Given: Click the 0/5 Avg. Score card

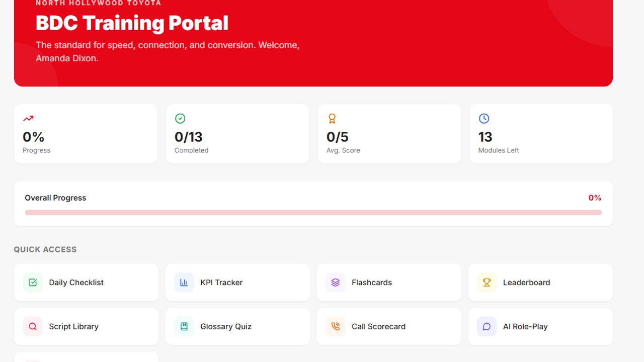Looking at the screenshot, I should [x=389, y=134].
